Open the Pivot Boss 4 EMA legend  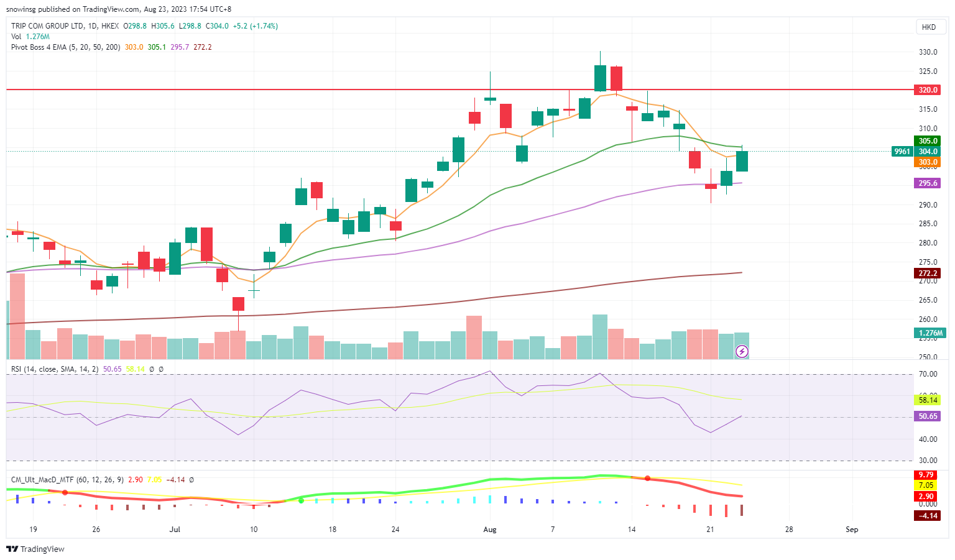tap(66, 47)
